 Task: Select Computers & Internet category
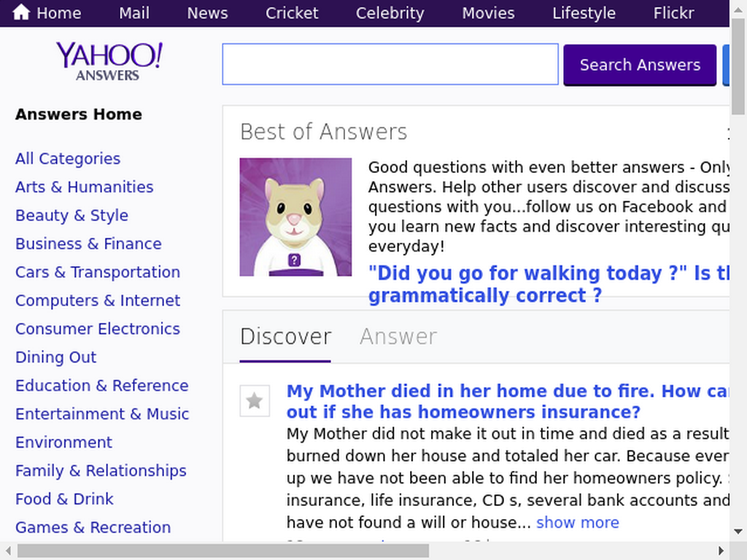click(x=98, y=300)
